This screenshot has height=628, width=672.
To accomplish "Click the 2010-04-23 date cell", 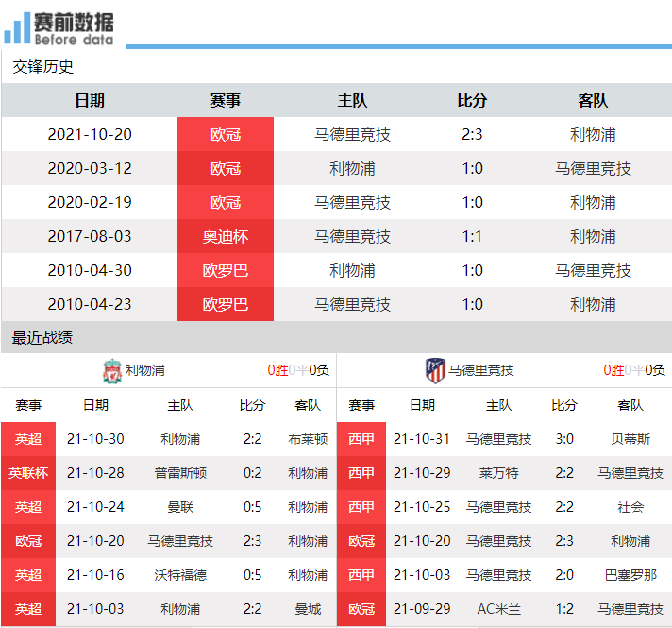I will [90, 304].
